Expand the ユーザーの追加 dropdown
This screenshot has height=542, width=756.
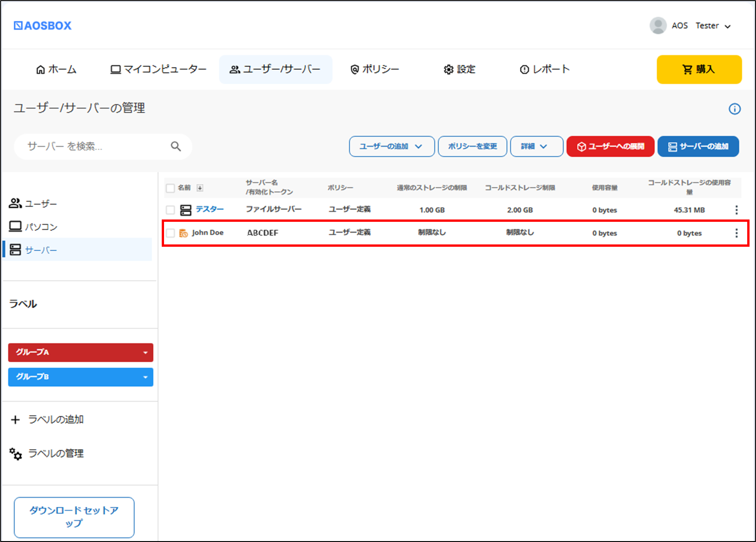(391, 146)
